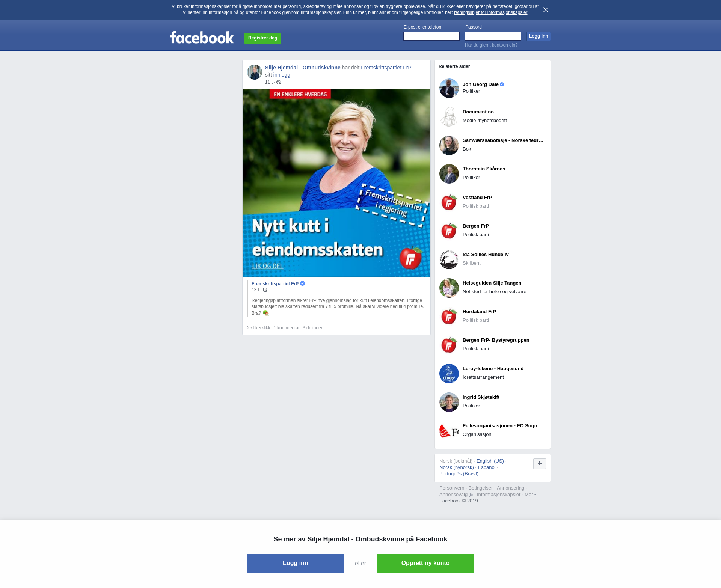Screen dimensions: 721x588
Task: Open the Lerøy-lekene Haugesund logo
Action: (449, 374)
